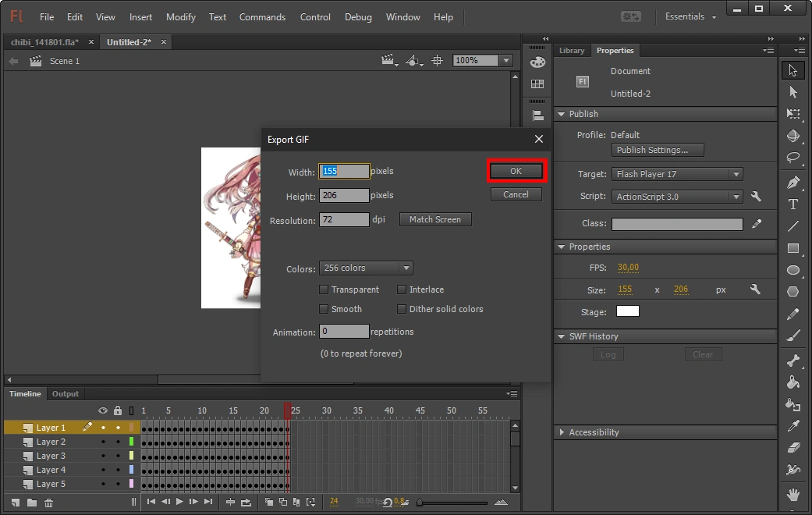Screen dimensions: 812x515
Task: Click the white Stage color swatch
Action: coord(628,311)
